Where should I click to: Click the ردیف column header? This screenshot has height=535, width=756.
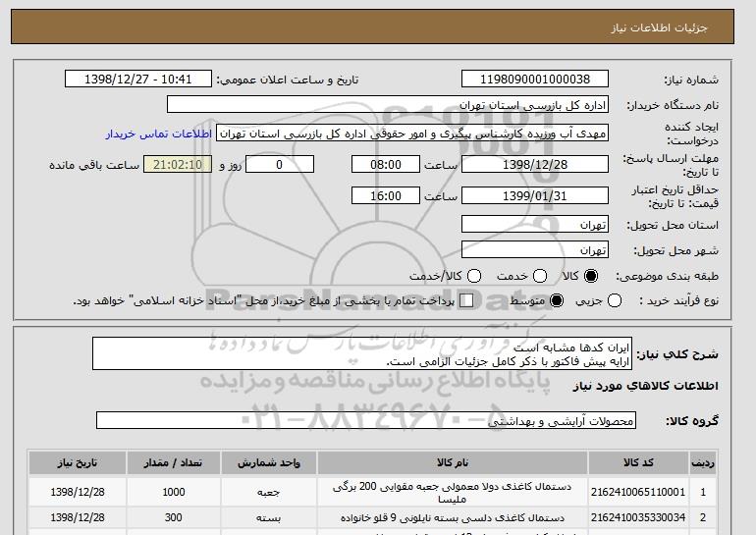click(x=703, y=462)
